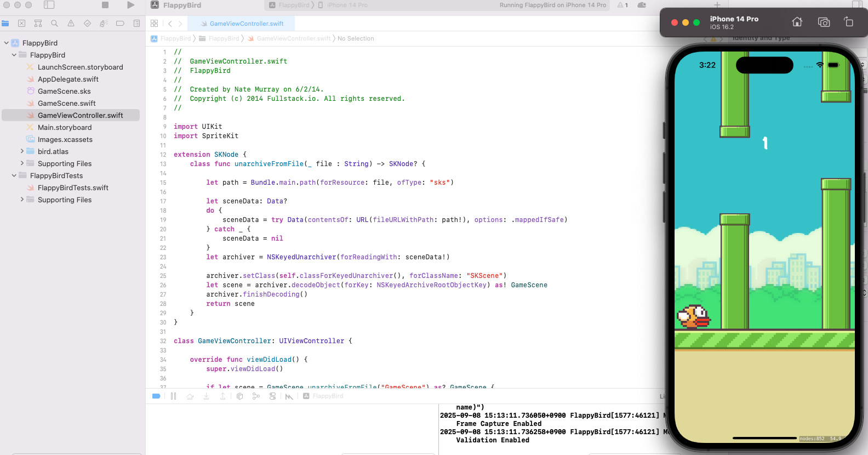Open Images.xcassets catalog
Screen dimensions: 868x455
(65, 139)
